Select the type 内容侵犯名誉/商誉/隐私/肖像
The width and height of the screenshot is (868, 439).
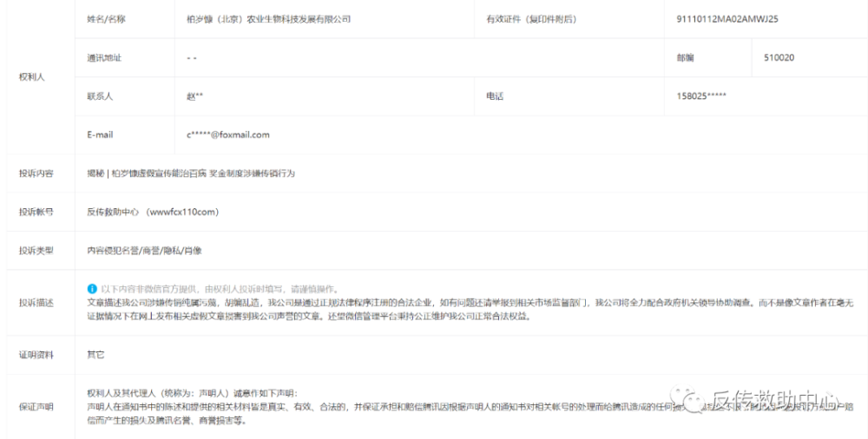point(144,251)
